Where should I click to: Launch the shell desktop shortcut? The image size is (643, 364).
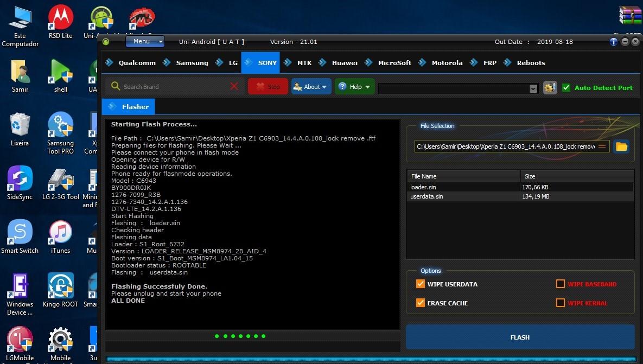click(60, 76)
